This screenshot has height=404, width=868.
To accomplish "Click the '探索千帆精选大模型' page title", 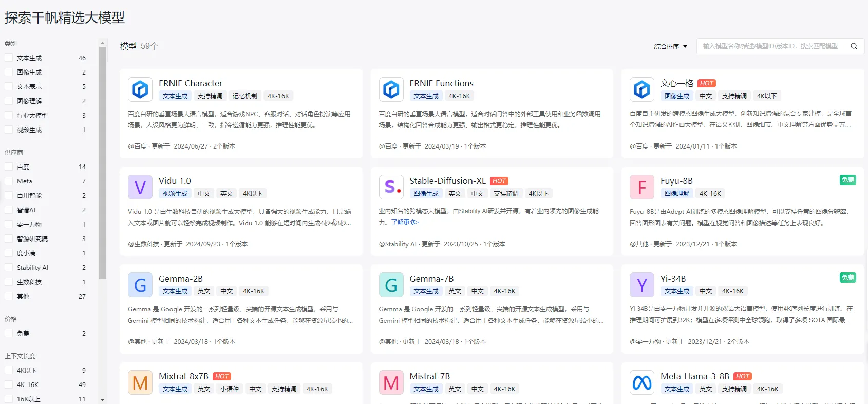I will pos(65,17).
